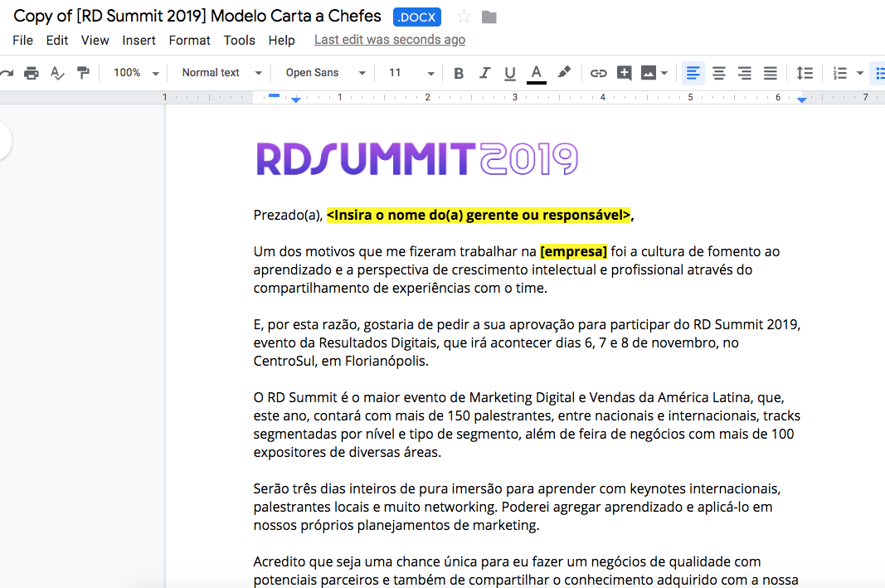This screenshot has width=885, height=588.
Task: Select the paint format roller icon
Action: (83, 73)
